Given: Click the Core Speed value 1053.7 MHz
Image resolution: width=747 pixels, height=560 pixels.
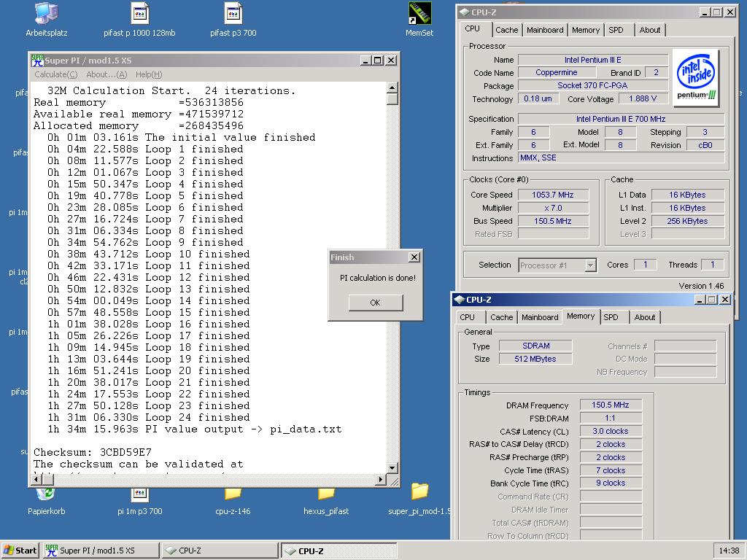Looking at the screenshot, I should click(x=553, y=195).
